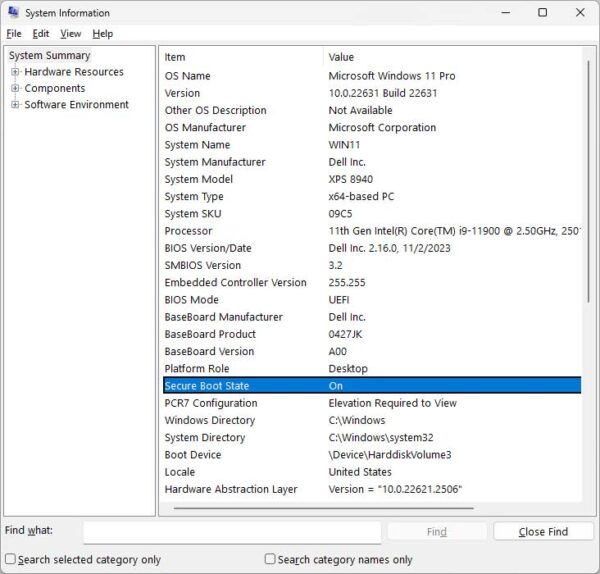The height and width of the screenshot is (574, 600).
Task: Select the Windows Directory row
Action: click(372, 420)
